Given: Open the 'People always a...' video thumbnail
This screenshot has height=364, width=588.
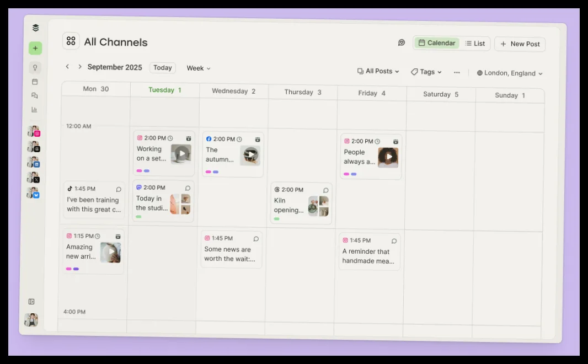Looking at the screenshot, I should pyautogui.click(x=388, y=157).
